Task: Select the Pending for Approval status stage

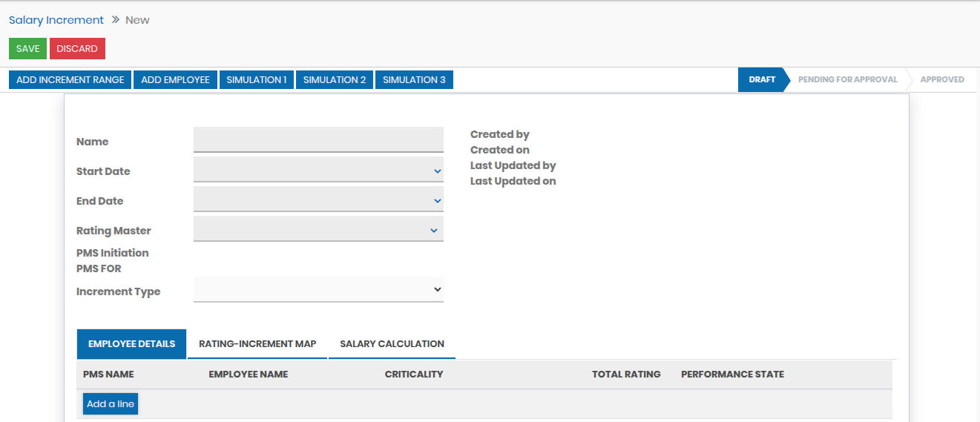Action: point(847,79)
